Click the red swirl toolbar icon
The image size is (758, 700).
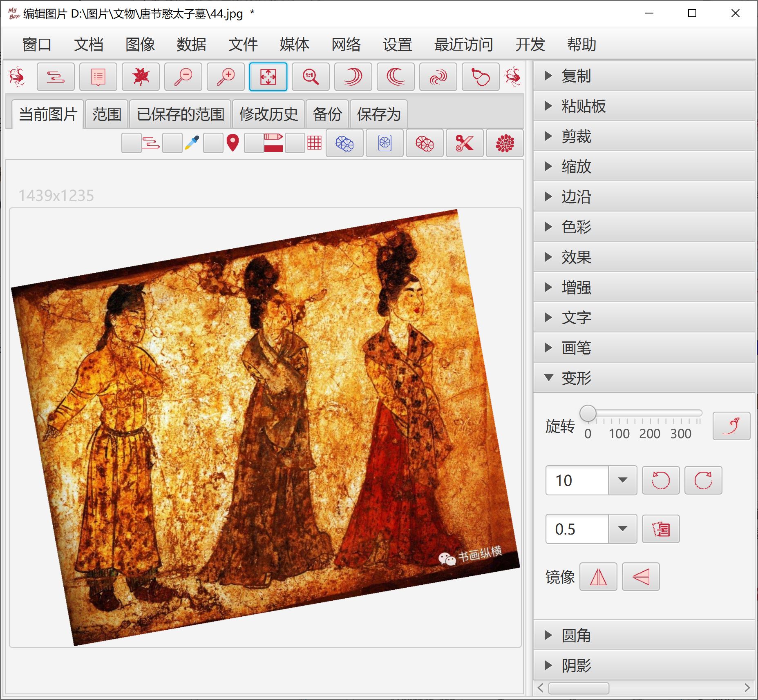(x=438, y=77)
